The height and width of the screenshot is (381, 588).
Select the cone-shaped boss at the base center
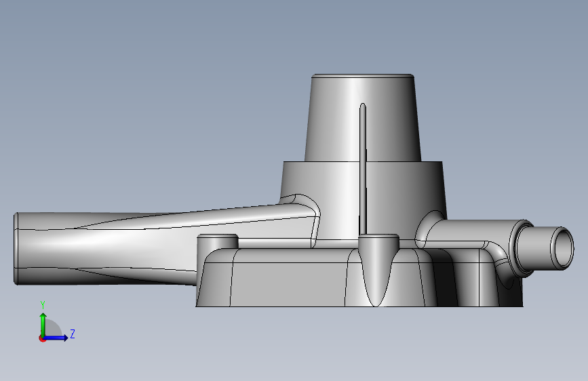[x=378, y=270]
